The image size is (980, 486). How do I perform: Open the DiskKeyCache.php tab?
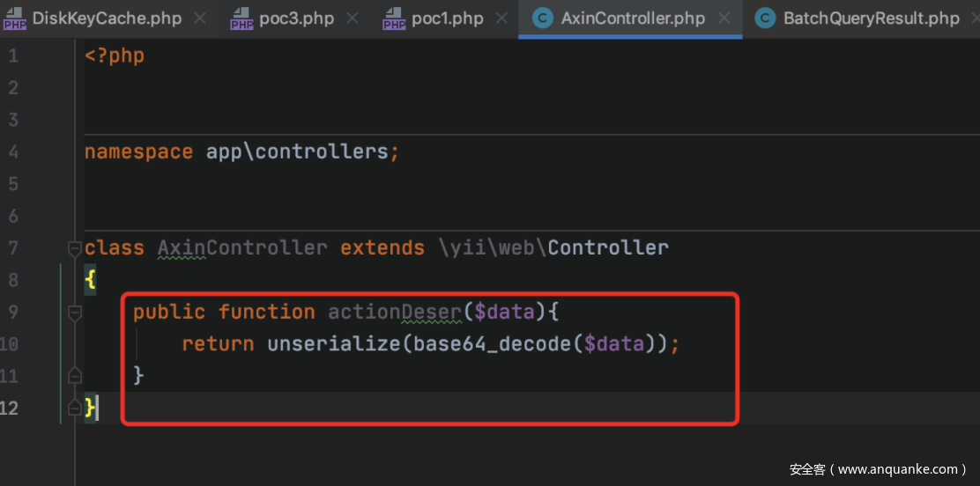coord(107,18)
